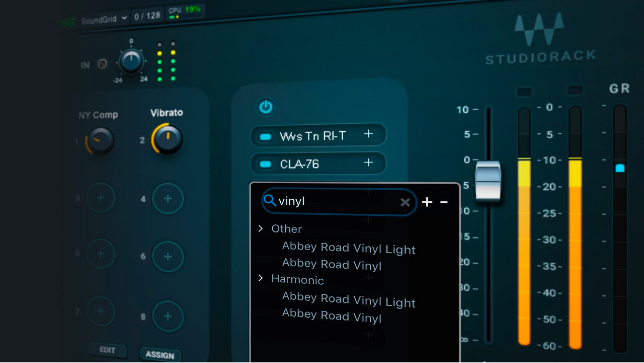Screen dimensions: 644x363
Task: Add macro in slot 3
Action: 100,198
